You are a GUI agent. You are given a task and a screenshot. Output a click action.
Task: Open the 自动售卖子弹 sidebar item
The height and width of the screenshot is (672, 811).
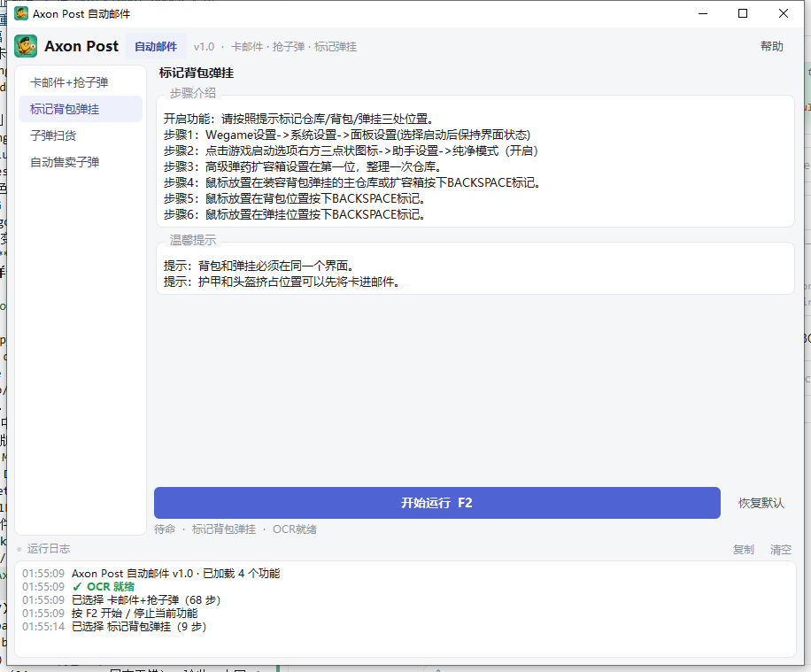point(81,162)
